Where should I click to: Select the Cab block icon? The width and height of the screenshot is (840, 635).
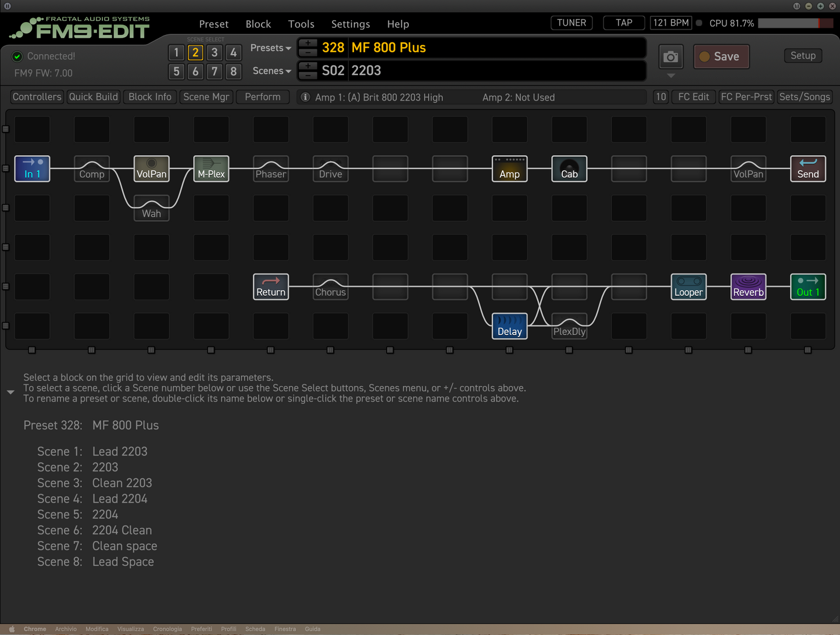569,168
